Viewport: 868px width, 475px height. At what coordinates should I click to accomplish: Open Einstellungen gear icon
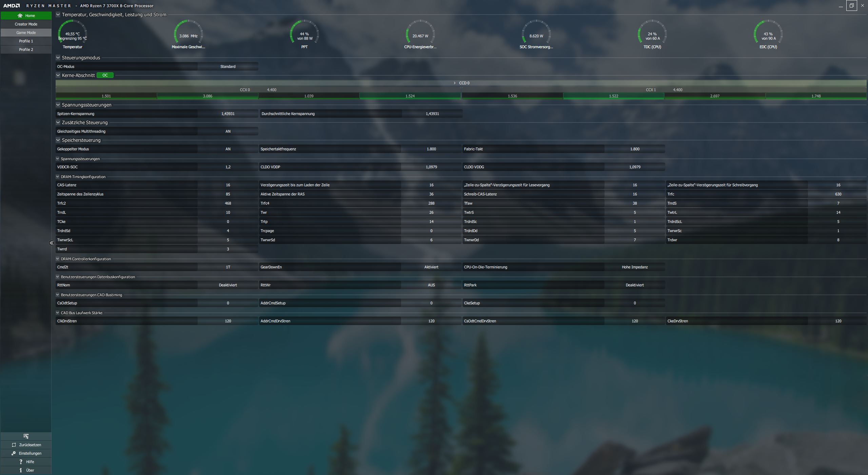tap(14, 453)
